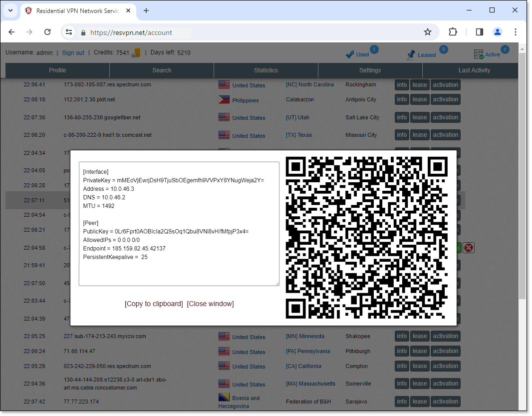
Task: Show the Leased proxies list
Action: [427, 53]
